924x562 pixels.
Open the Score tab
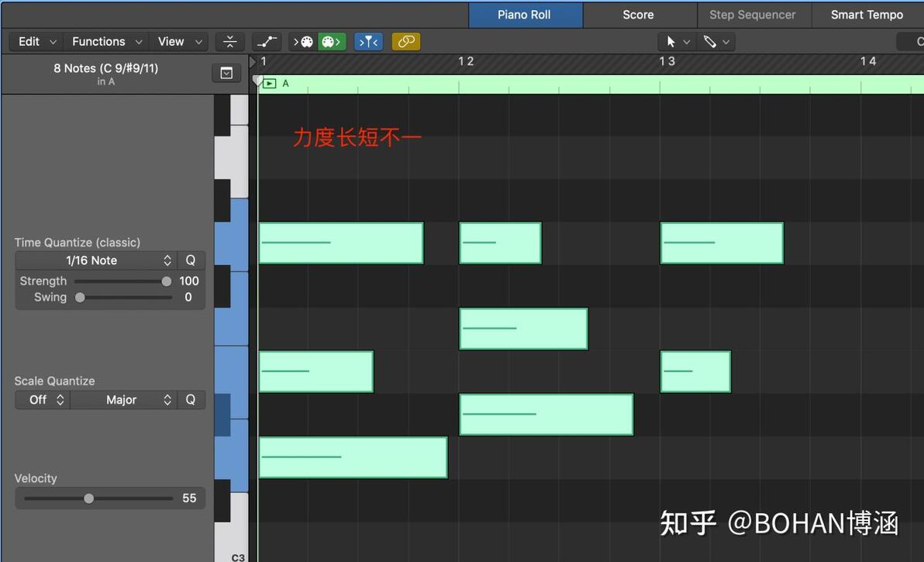pyautogui.click(x=639, y=15)
